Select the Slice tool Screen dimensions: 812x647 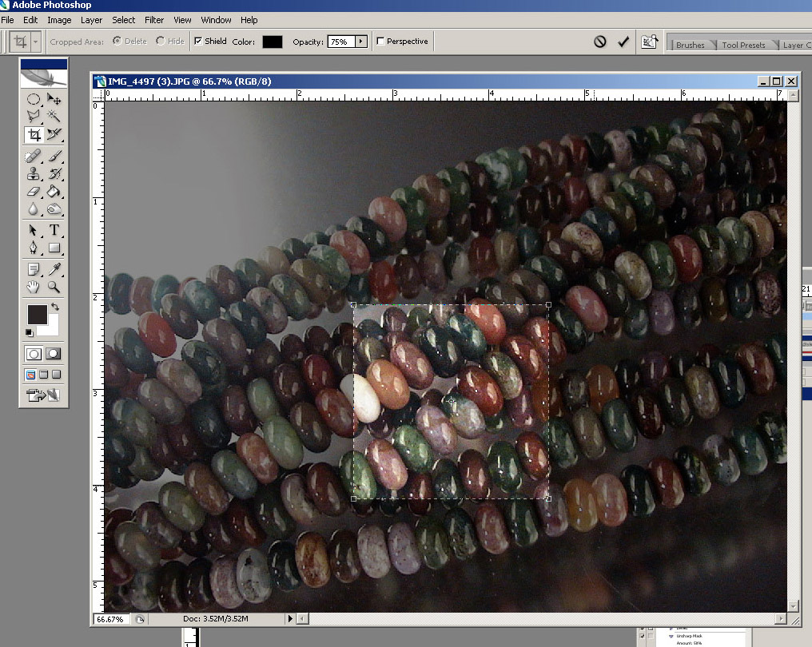coord(54,134)
